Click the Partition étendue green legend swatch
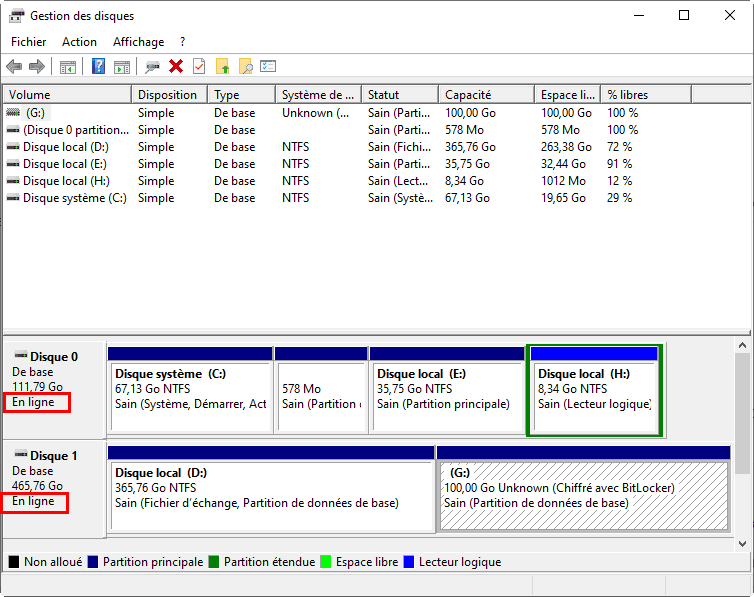The image size is (754, 597). (x=215, y=562)
